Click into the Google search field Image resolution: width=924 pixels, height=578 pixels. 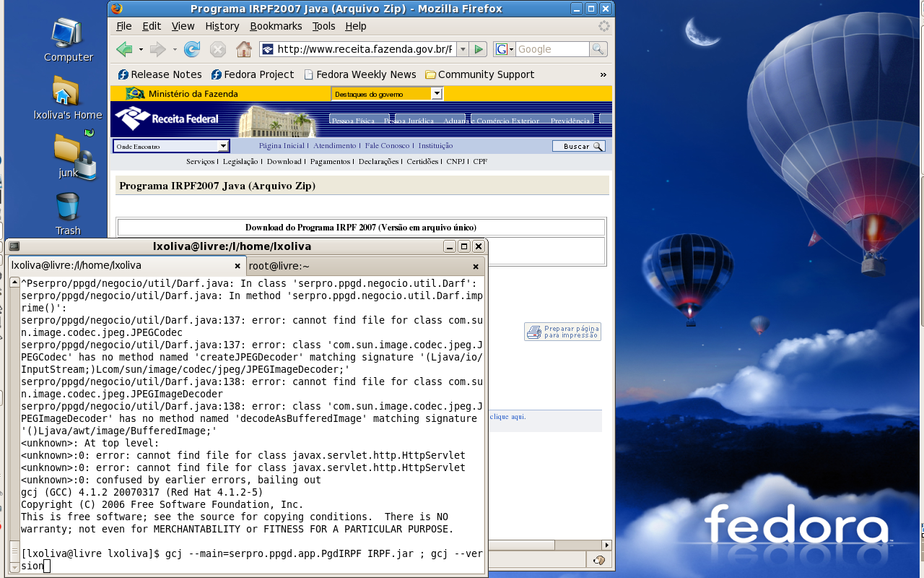[x=552, y=49]
